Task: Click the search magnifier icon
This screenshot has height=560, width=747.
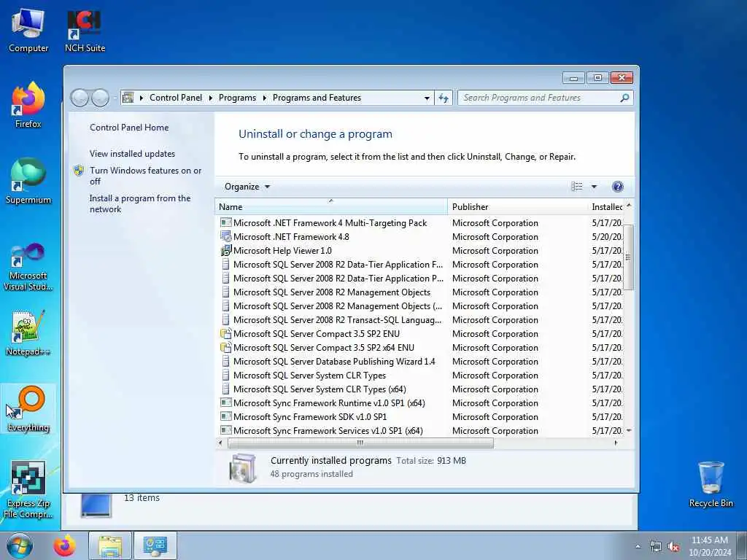Action: click(x=624, y=98)
